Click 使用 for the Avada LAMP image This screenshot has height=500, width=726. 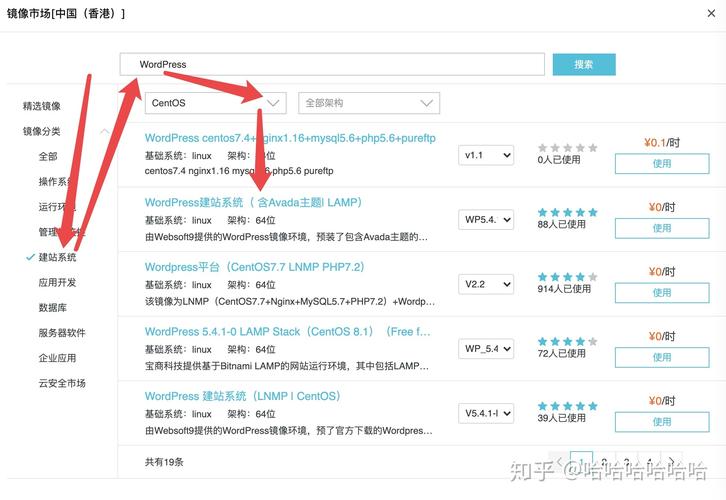(x=662, y=228)
